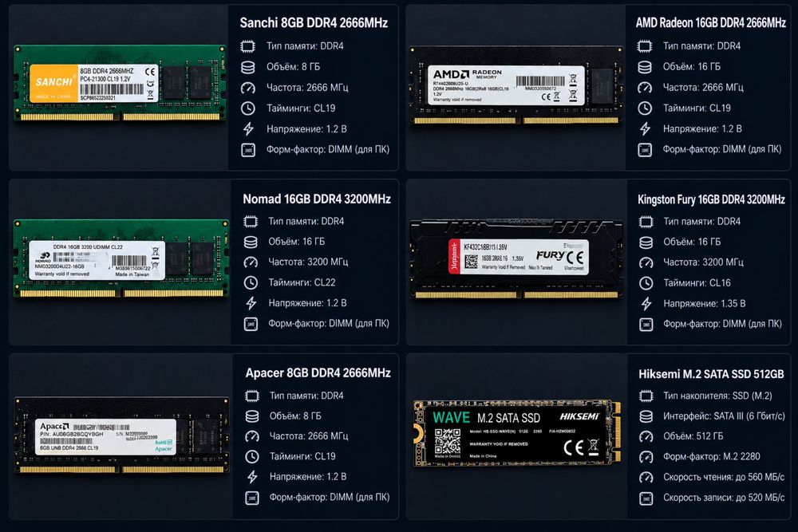Viewport: 798px width, 532px height.
Task: Click the clock icon beside Kingston CL16 timings
Action: coord(646,283)
